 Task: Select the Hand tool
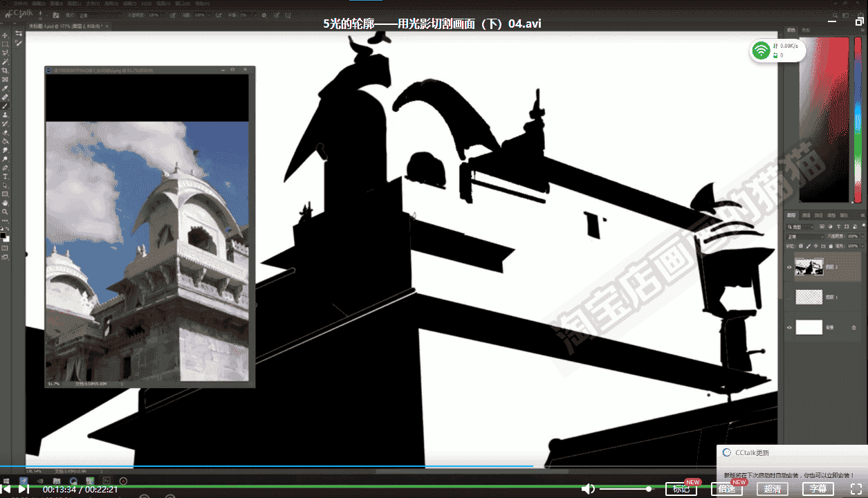(6, 203)
